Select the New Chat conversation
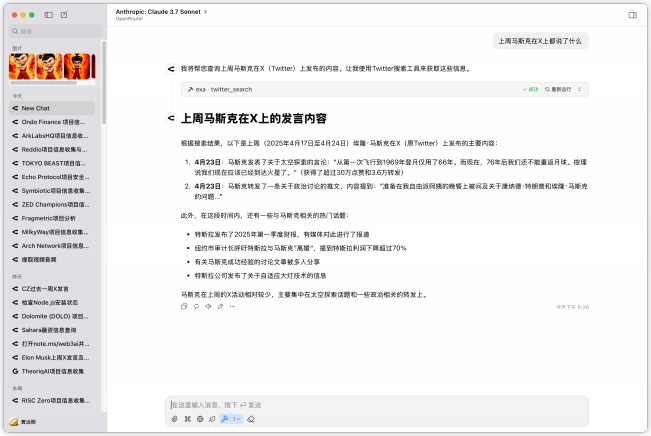This screenshot has width=651, height=436. pos(52,108)
